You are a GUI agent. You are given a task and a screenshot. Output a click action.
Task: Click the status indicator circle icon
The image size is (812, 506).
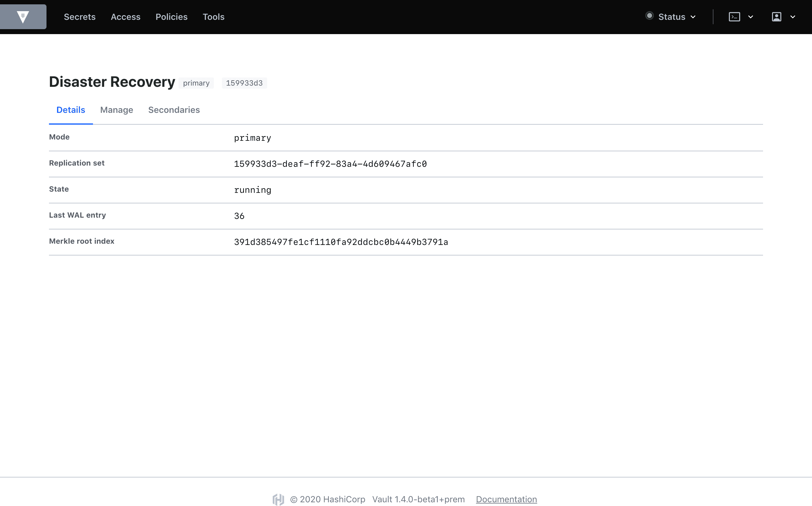coord(649,16)
